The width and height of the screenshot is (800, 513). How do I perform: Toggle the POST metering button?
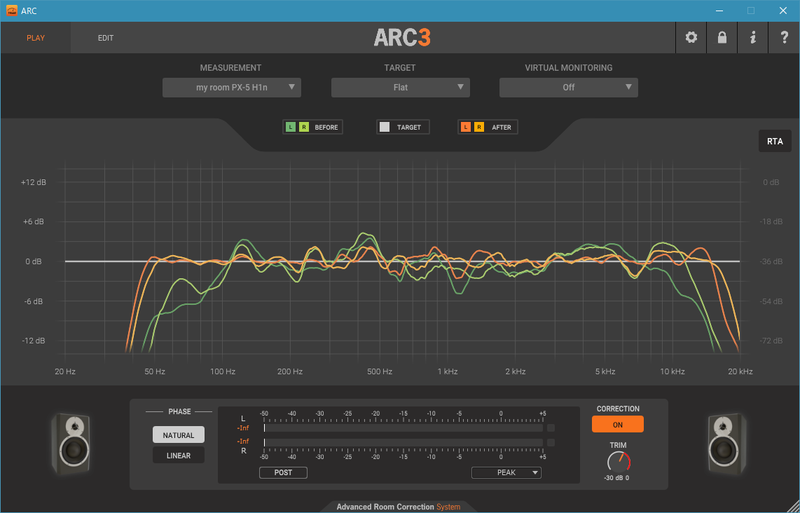point(283,472)
